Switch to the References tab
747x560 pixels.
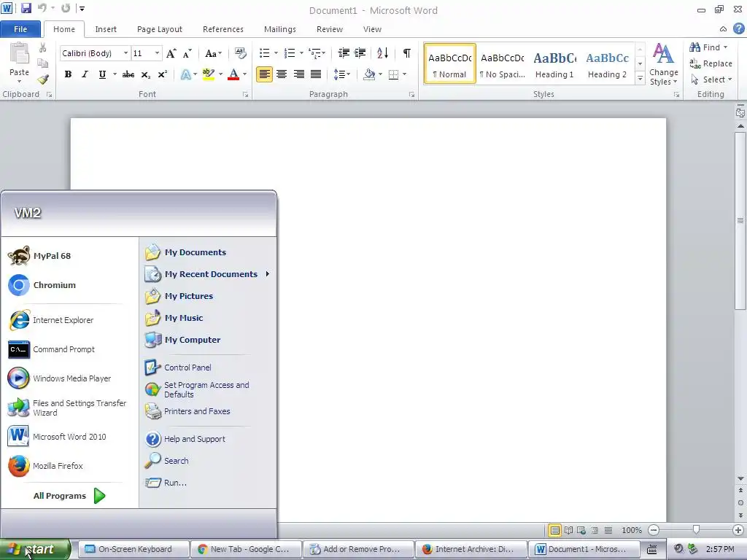223,29
